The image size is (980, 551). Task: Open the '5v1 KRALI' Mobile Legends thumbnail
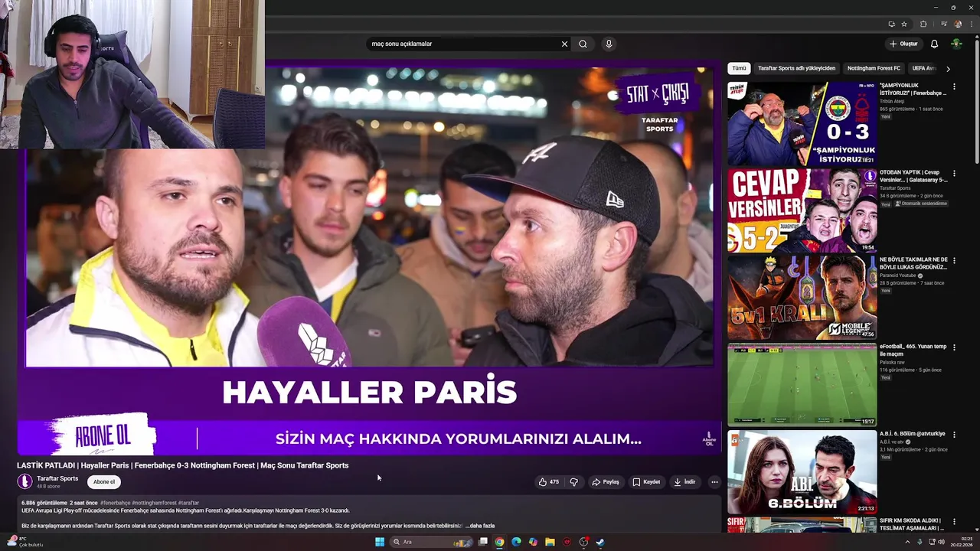tap(802, 298)
